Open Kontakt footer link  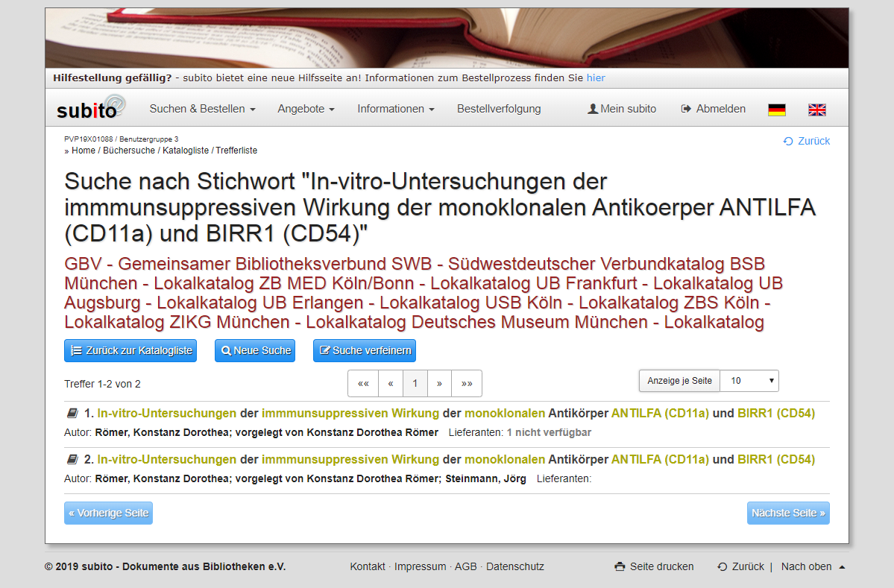click(368, 566)
